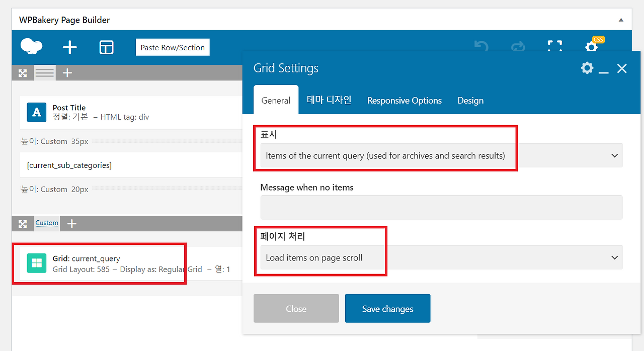
Task: Click the undo arrow icon
Action: pyautogui.click(x=481, y=47)
